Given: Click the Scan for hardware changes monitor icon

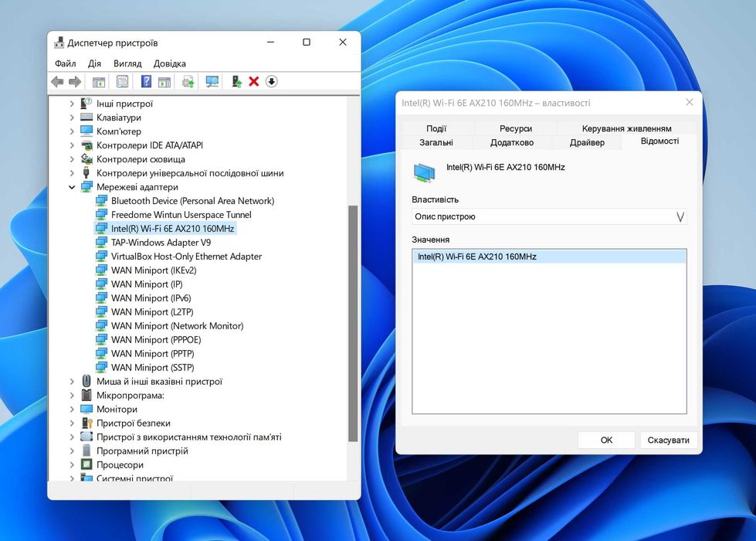Looking at the screenshot, I should coord(212,82).
